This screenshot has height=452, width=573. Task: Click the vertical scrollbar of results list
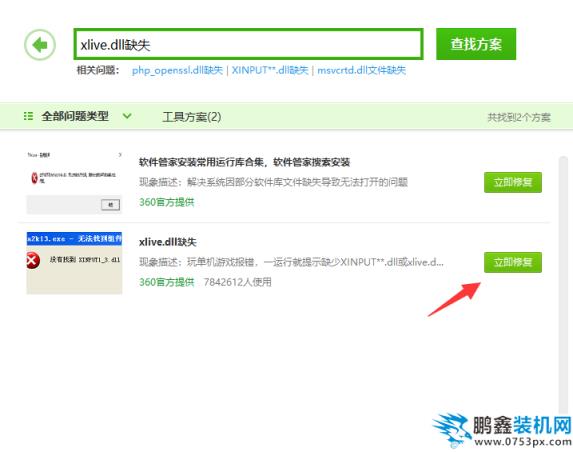(x=563, y=285)
